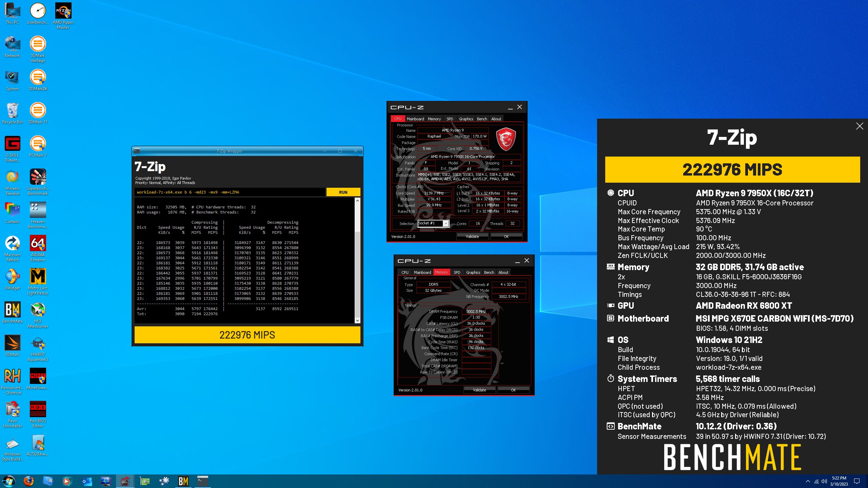
Task: Open Graphics tab in bottom CPU-Z window
Action: 473,272
